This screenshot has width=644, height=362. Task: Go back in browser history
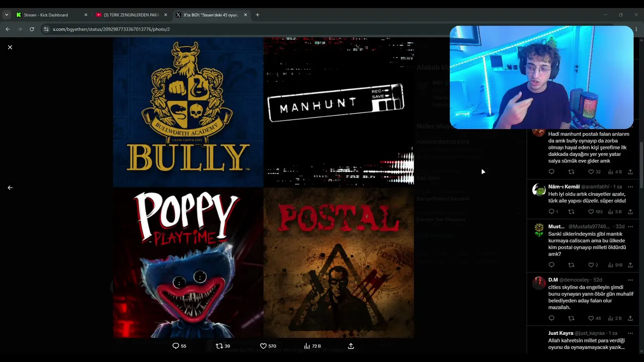pyautogui.click(x=8, y=29)
